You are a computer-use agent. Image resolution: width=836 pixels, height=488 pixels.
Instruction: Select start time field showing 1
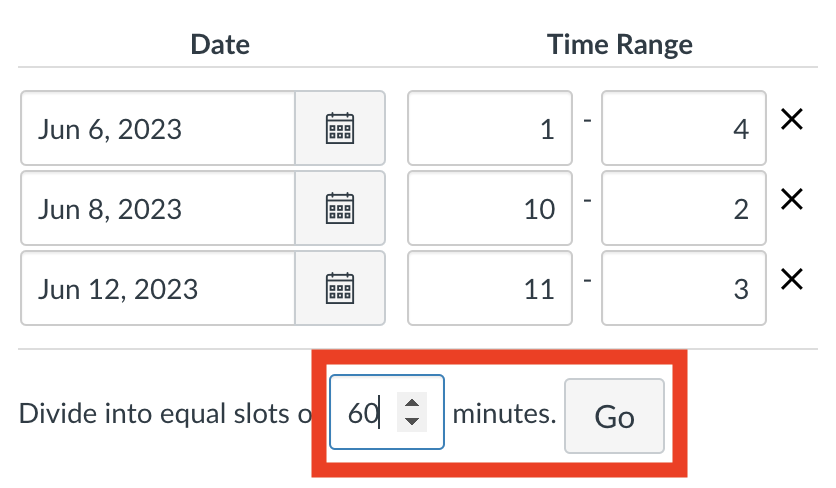pos(489,128)
